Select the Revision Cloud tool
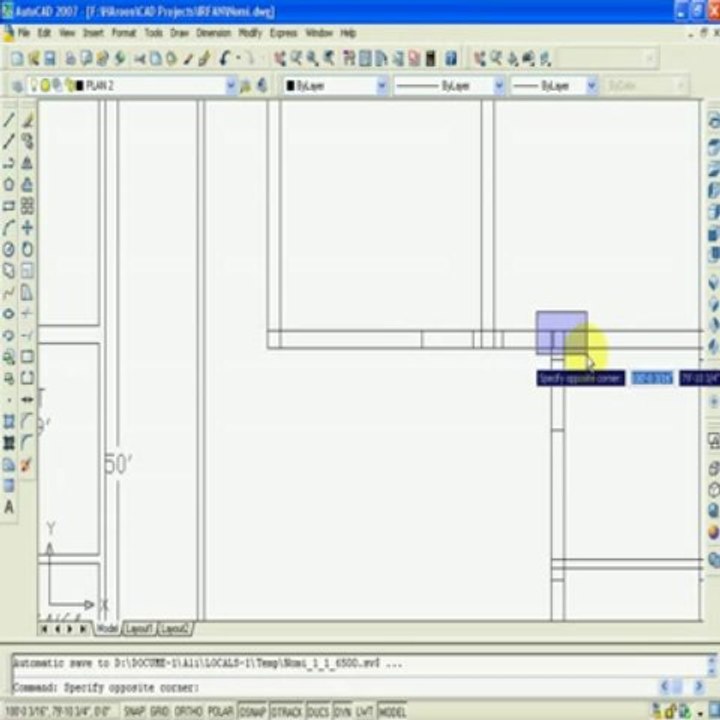Screen dimensions: 720x720 point(9,271)
